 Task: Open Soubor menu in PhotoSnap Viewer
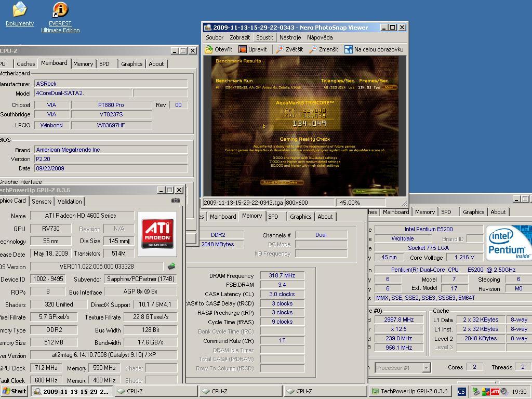(215, 37)
